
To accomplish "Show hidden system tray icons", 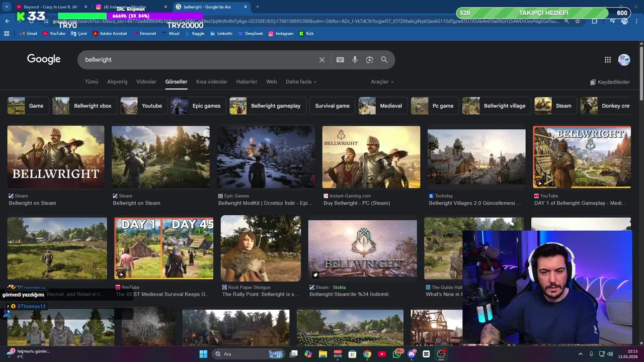I will (580, 354).
